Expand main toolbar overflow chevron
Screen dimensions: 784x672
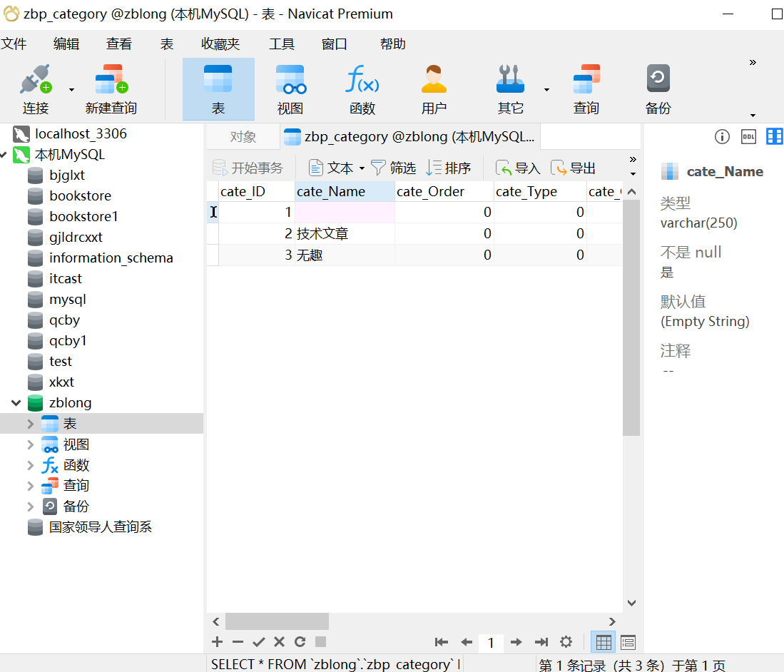click(x=753, y=63)
